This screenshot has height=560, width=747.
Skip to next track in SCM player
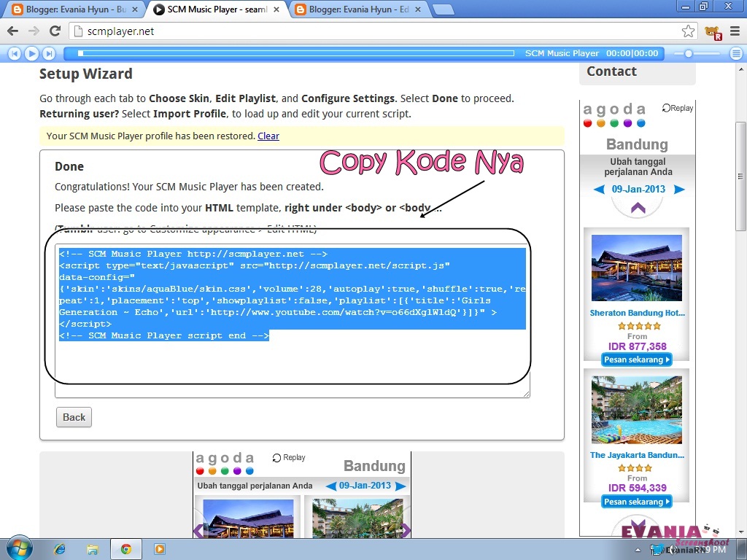49,54
